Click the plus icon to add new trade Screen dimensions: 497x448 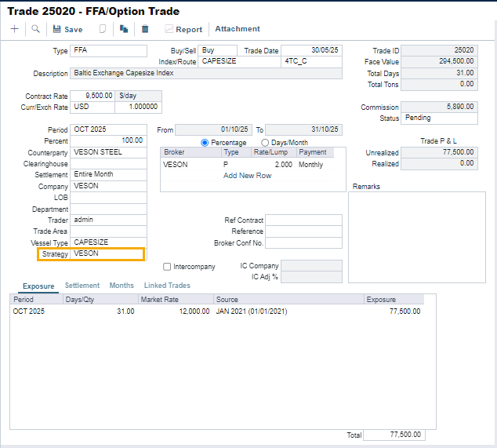[x=14, y=29]
